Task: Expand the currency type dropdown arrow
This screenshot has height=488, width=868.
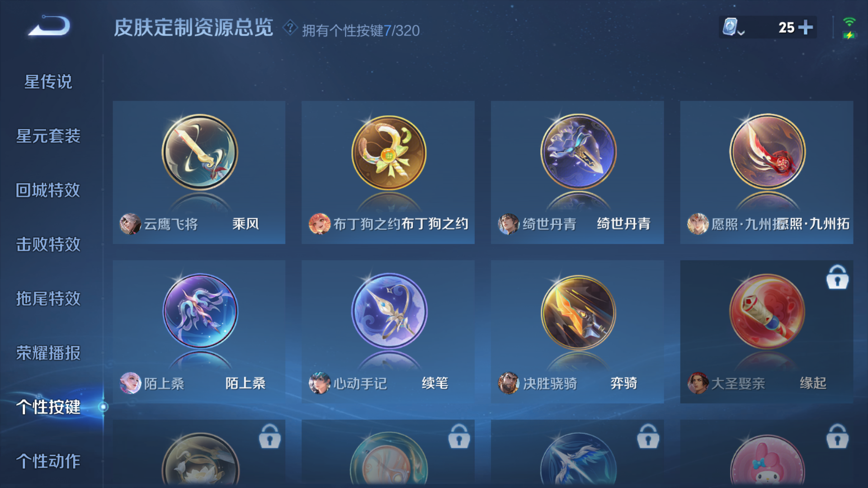Action: pyautogui.click(x=741, y=32)
